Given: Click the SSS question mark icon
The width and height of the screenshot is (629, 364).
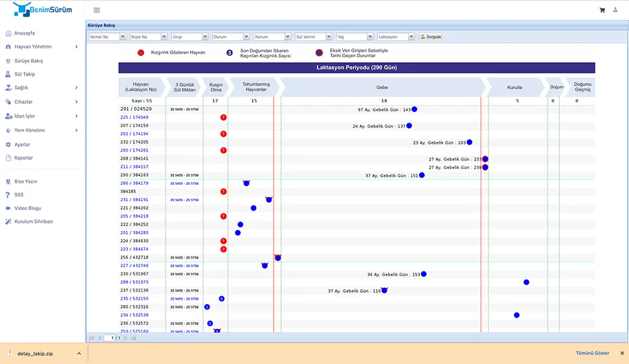Looking at the screenshot, I should (x=8, y=195).
